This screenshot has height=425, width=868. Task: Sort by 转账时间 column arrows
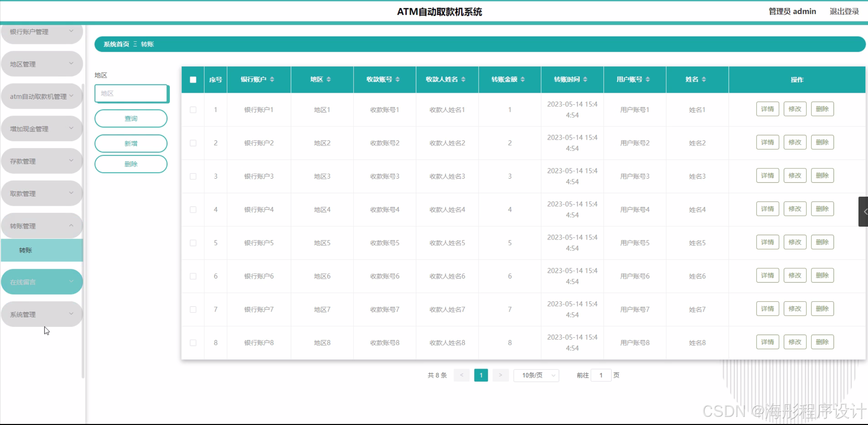click(585, 79)
